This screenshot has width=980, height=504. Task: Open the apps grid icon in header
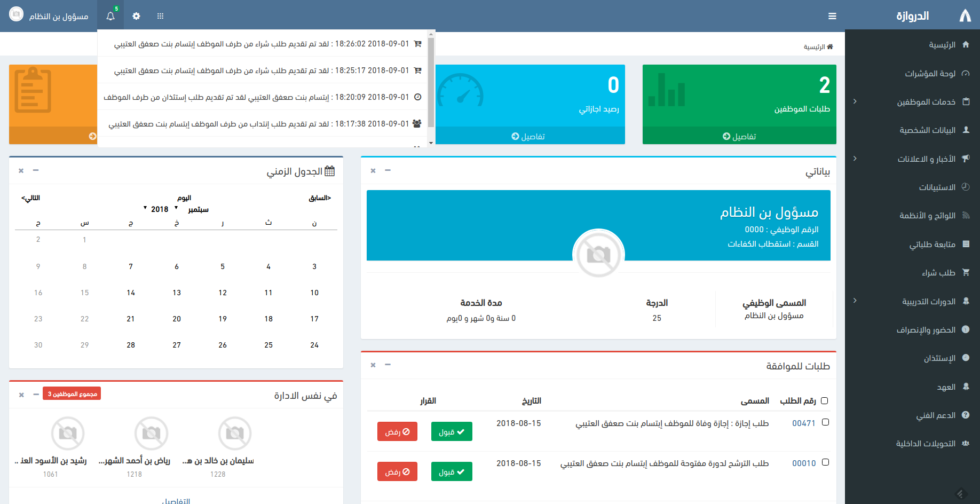pos(160,16)
